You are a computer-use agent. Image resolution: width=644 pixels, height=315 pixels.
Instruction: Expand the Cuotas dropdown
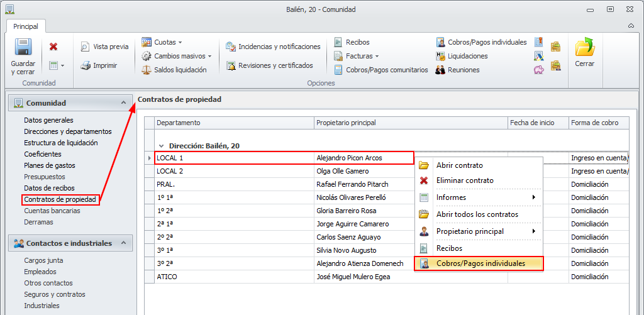[x=180, y=42]
